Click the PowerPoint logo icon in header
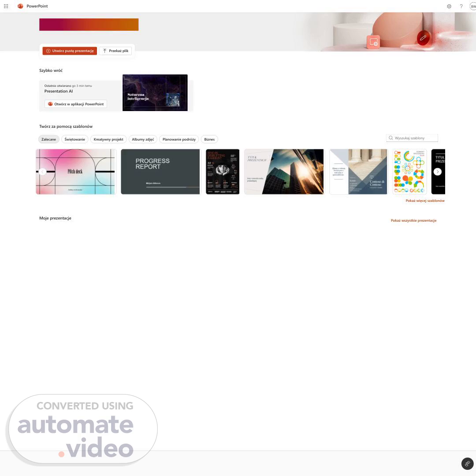 (20, 6)
